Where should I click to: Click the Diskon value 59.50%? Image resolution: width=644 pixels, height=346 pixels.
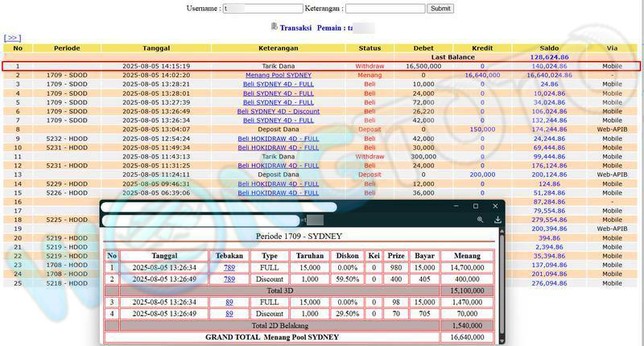[348, 279]
